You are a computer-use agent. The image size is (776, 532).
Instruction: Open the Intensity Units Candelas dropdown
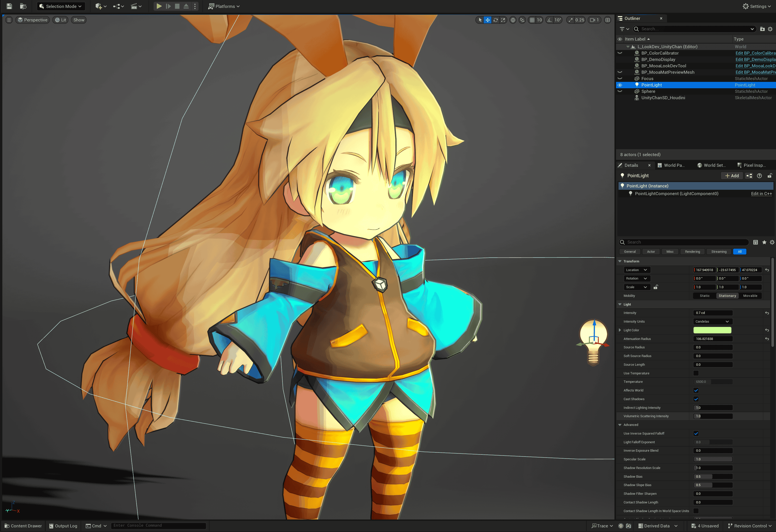tap(713, 322)
